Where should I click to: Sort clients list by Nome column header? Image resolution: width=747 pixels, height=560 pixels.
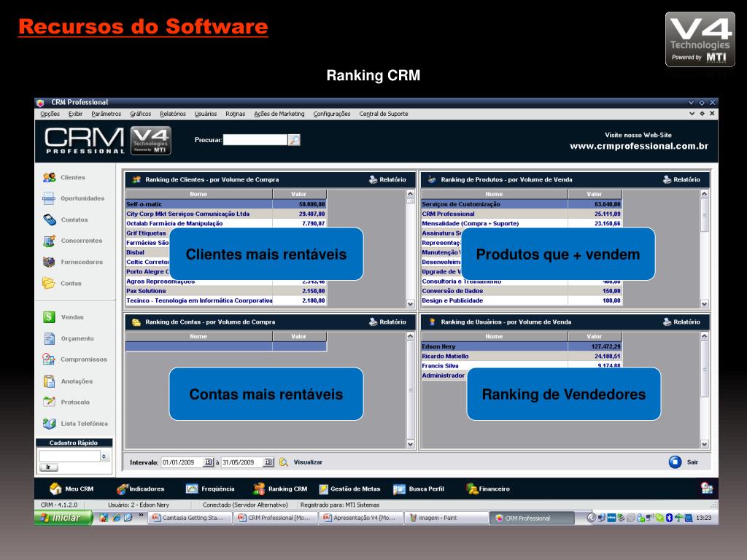point(198,194)
